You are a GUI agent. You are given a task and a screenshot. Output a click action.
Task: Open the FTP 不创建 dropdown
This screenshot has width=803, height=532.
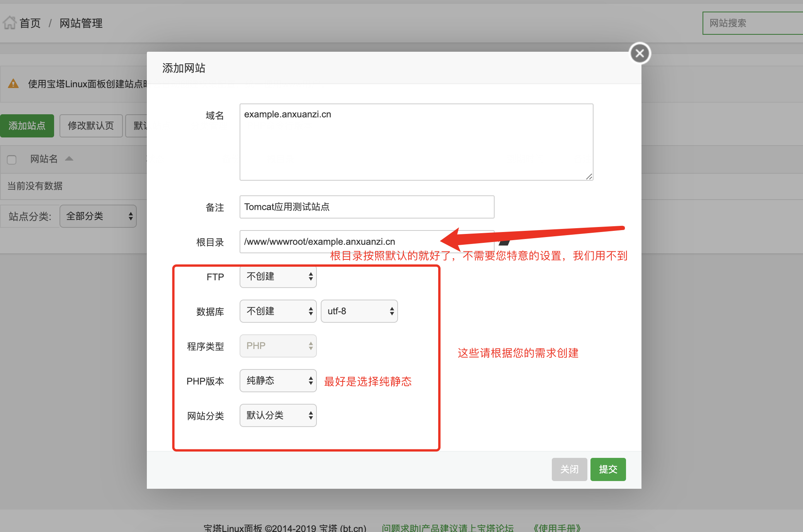click(x=277, y=277)
